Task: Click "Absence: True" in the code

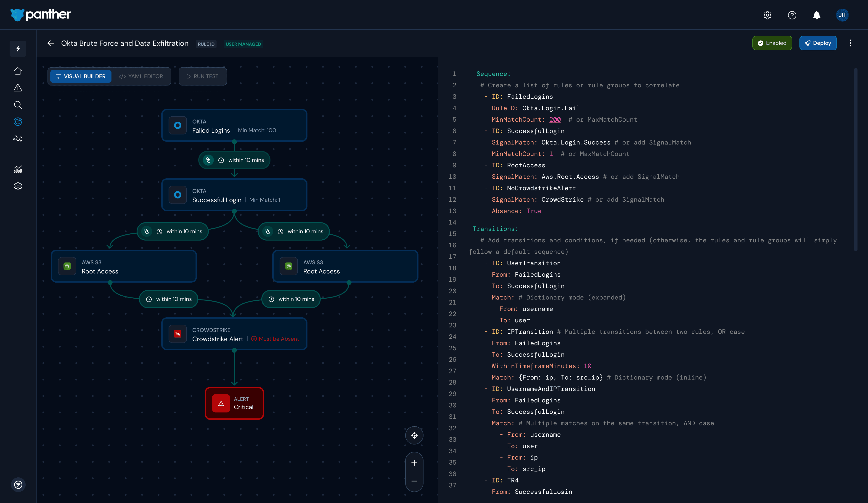Action: (x=516, y=211)
